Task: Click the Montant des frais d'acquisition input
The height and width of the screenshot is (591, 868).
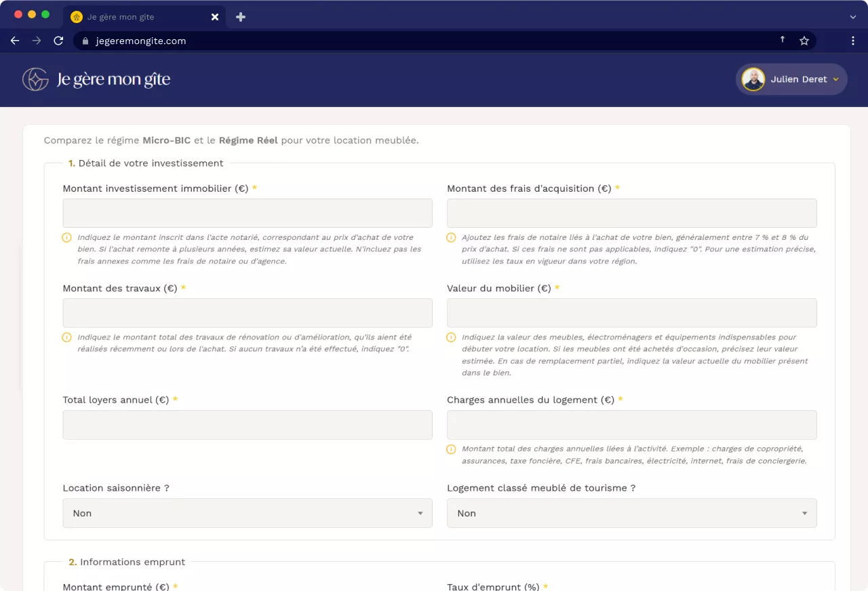Action: tap(631, 213)
